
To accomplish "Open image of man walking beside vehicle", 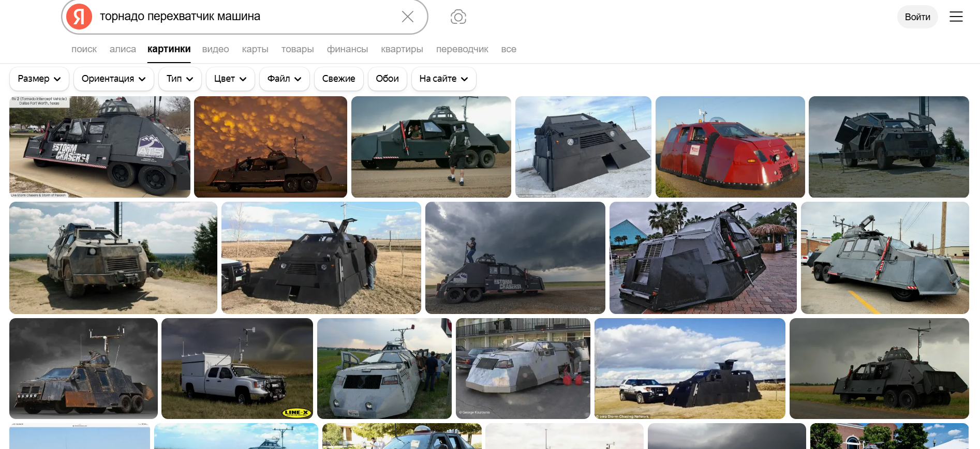I will pos(431,147).
